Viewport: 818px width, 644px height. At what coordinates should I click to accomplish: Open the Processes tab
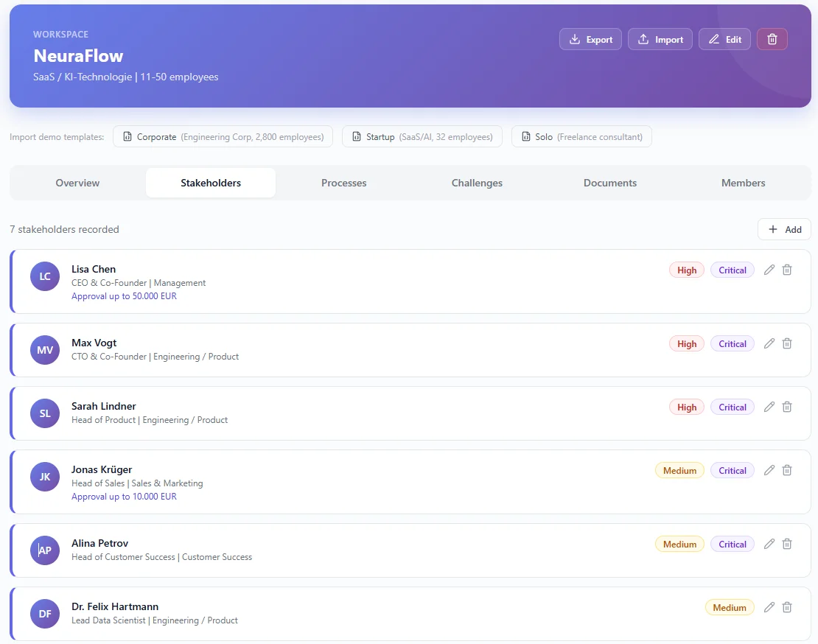(343, 183)
